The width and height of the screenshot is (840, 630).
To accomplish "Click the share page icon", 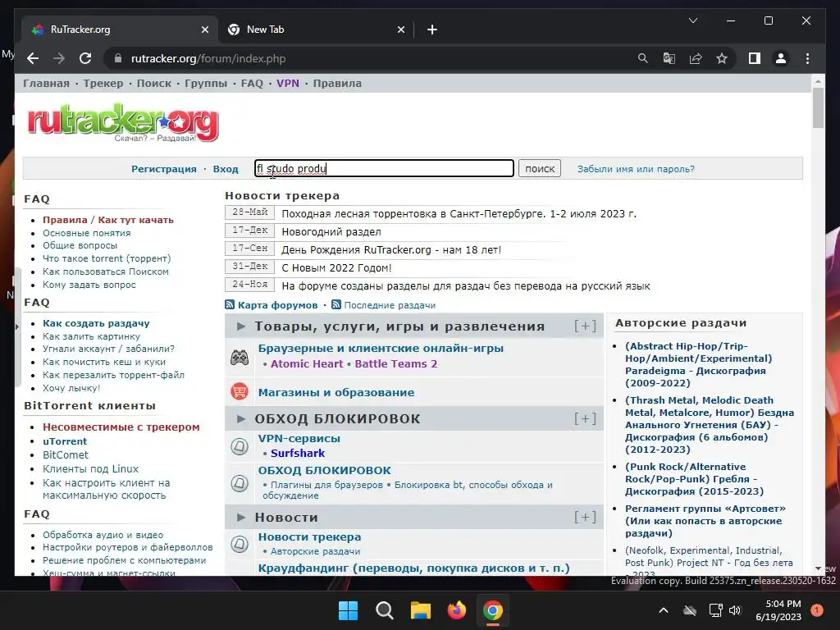I will (696, 58).
